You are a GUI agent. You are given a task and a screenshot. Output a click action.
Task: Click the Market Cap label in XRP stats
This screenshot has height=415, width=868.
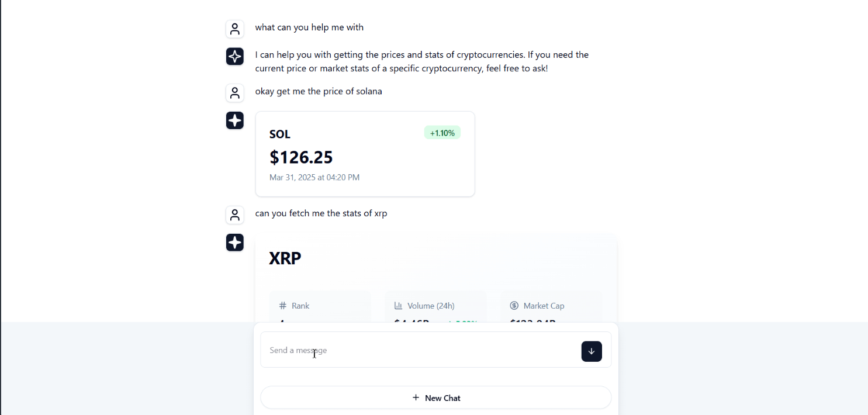[x=544, y=306]
